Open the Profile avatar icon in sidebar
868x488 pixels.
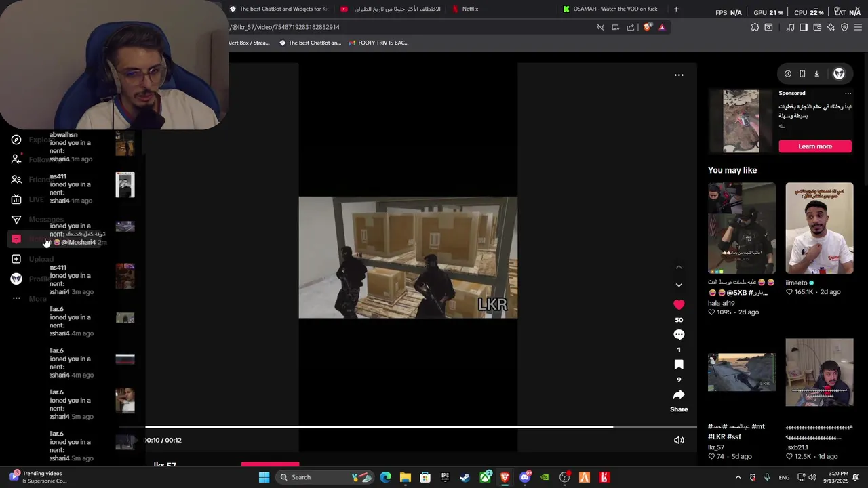tap(16, 279)
